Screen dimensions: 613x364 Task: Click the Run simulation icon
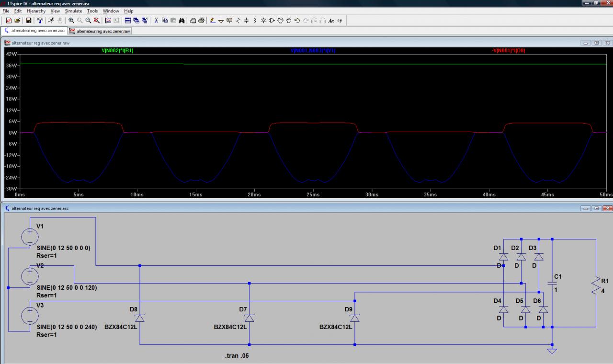[51, 21]
